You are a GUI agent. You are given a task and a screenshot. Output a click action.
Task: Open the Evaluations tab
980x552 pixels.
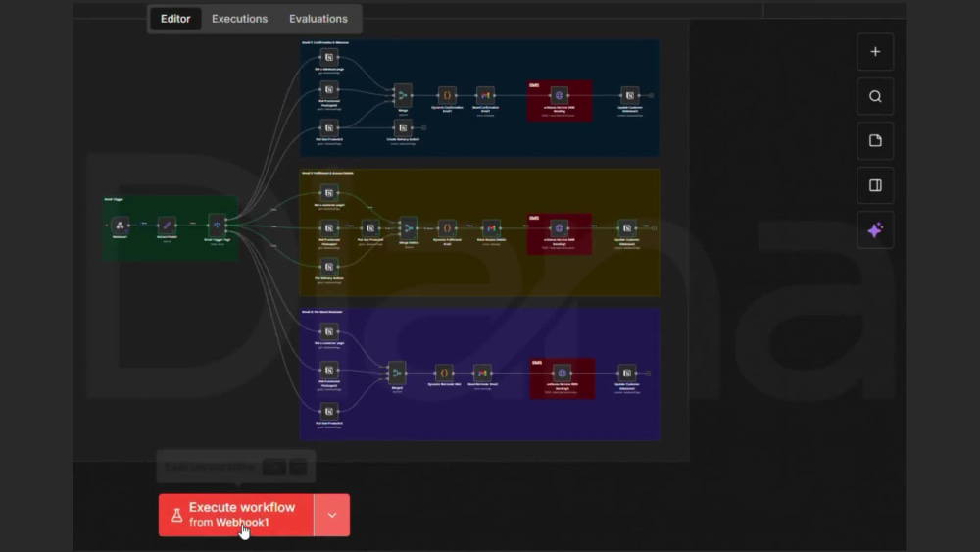318,19
